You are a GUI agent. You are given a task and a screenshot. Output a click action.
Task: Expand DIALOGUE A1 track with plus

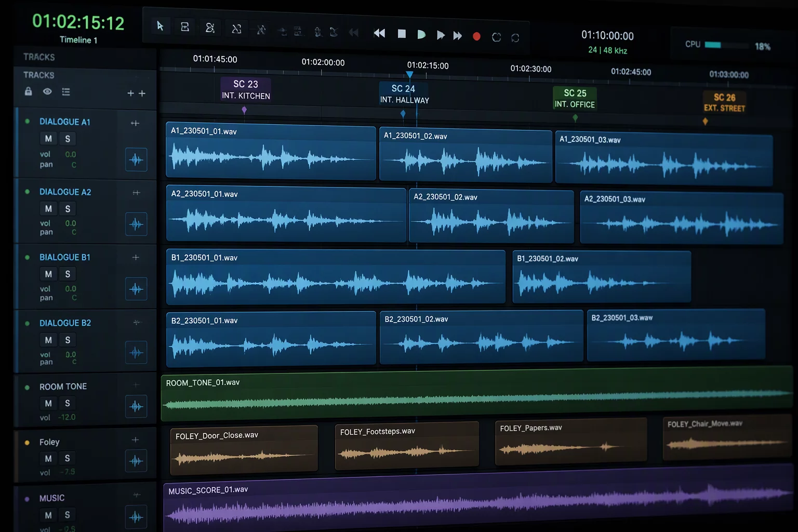pos(135,123)
